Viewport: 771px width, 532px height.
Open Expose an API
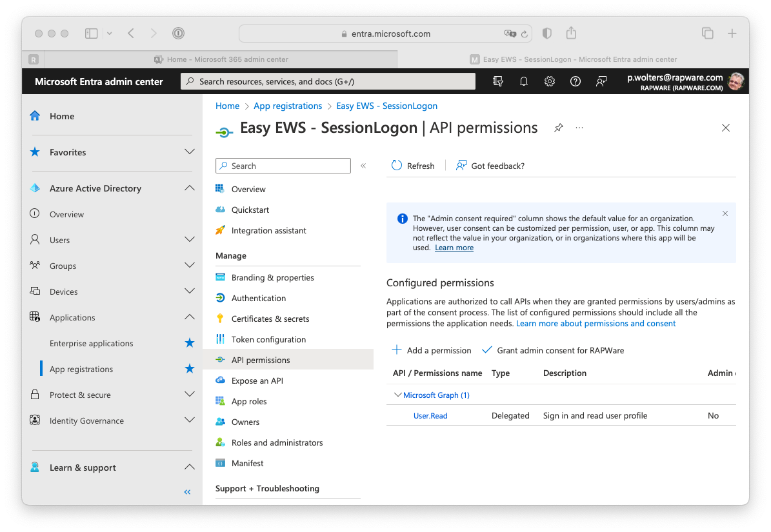pyautogui.click(x=257, y=380)
